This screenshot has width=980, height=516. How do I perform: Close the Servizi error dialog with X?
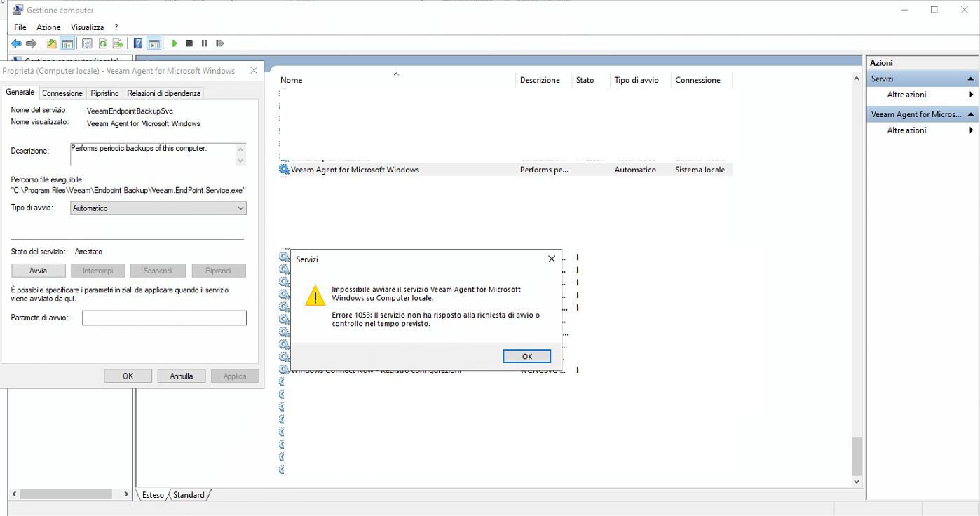551,259
